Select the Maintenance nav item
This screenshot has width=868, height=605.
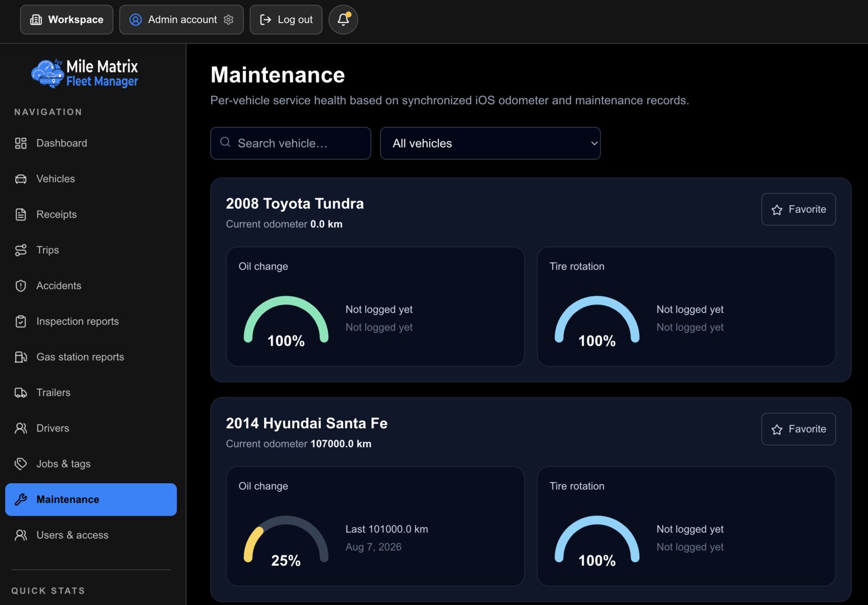[x=91, y=499]
